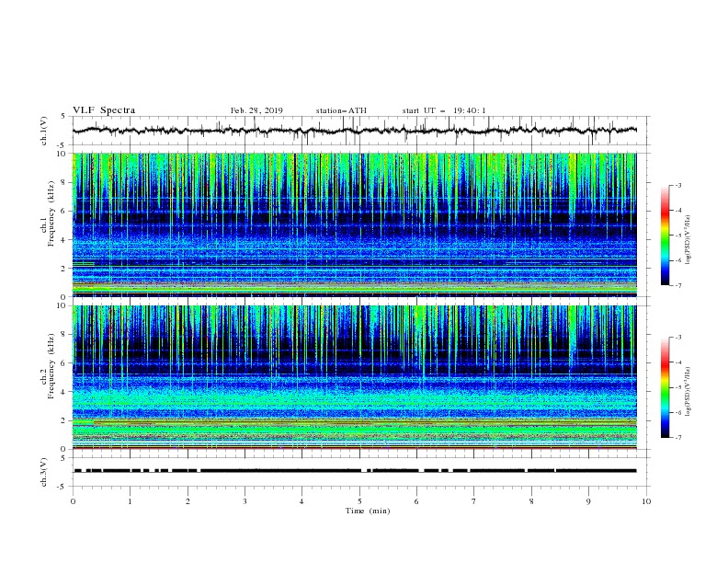
Task: Click the ch.2 PSD color scale bar
Action: point(665,387)
